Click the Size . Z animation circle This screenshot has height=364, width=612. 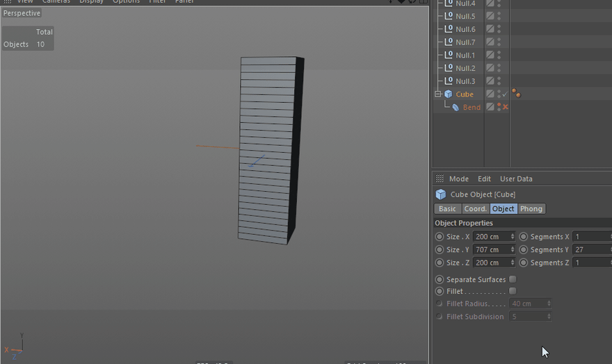point(440,263)
